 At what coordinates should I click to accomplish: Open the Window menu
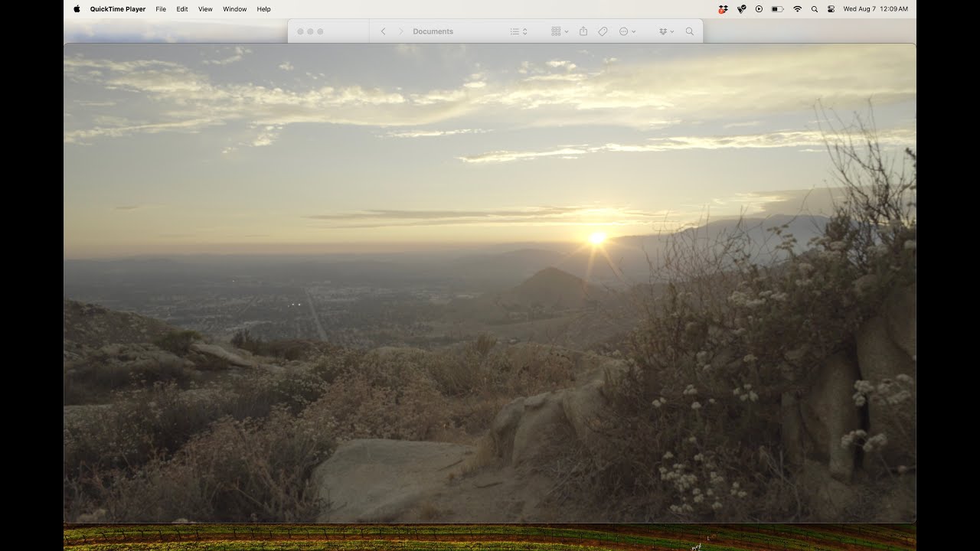tap(235, 9)
